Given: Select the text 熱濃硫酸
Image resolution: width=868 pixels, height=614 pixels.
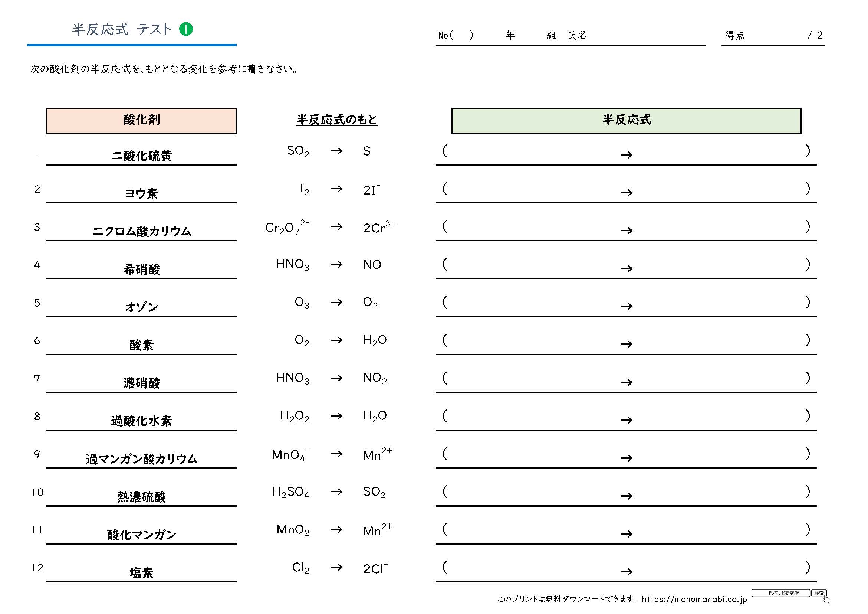Looking at the screenshot, I should tap(141, 496).
